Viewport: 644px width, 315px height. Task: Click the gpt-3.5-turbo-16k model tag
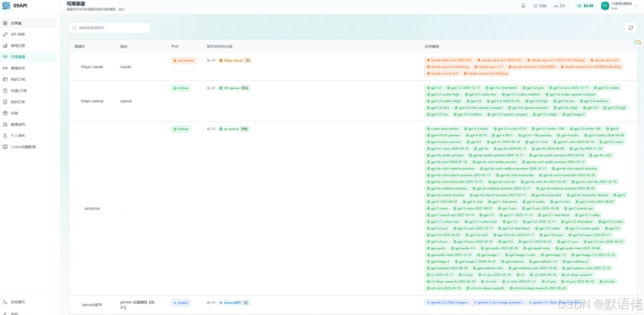pyautogui.click(x=585, y=129)
